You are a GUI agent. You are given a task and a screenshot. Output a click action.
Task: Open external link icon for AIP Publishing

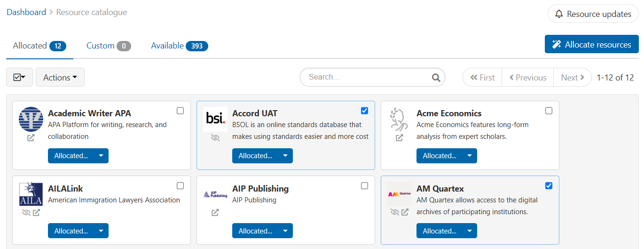pyautogui.click(x=215, y=213)
